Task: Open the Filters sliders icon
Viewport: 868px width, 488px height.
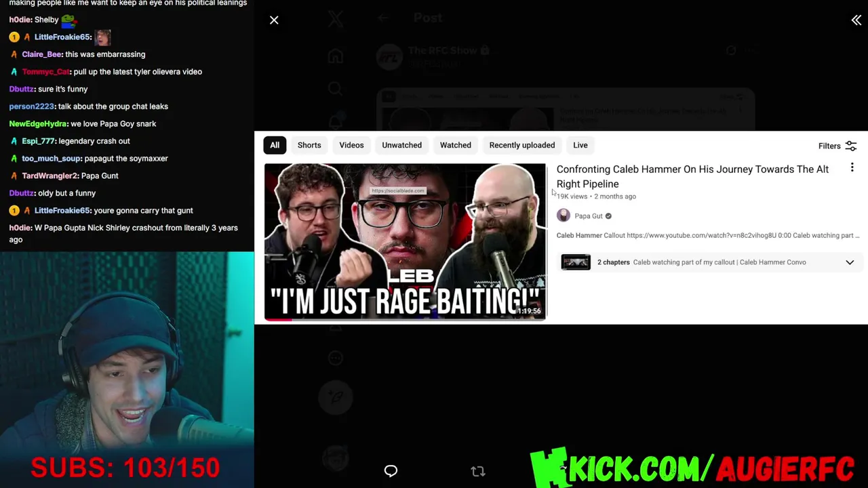Action: [851, 146]
